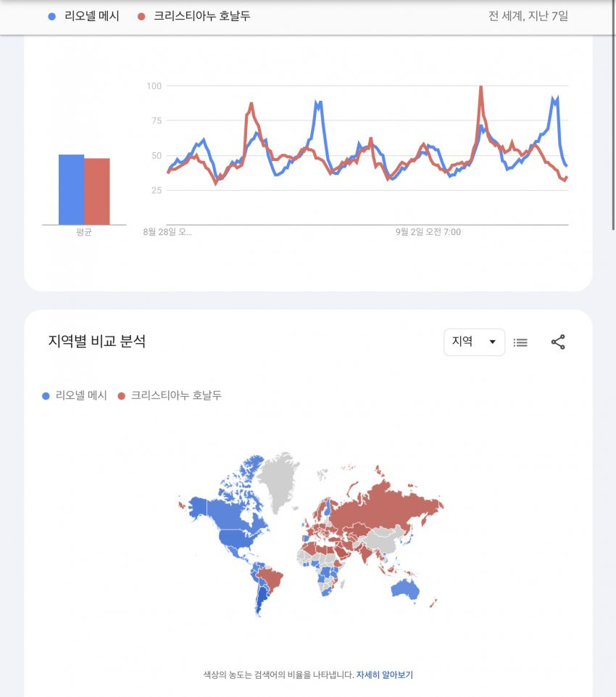Select 크리스티아누 호날두 search term in top bar
The height and width of the screenshot is (697, 616).
[x=201, y=16]
